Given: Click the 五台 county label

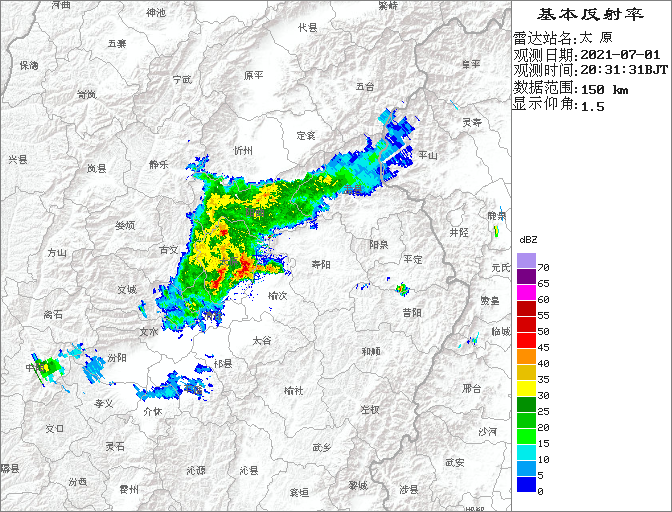Looking at the screenshot, I should point(363,87).
